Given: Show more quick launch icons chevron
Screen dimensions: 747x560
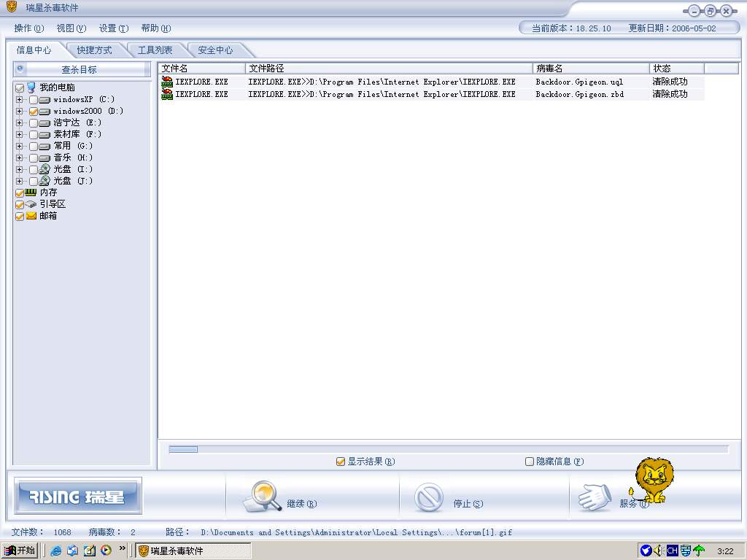Looking at the screenshot, I should coord(122,548).
